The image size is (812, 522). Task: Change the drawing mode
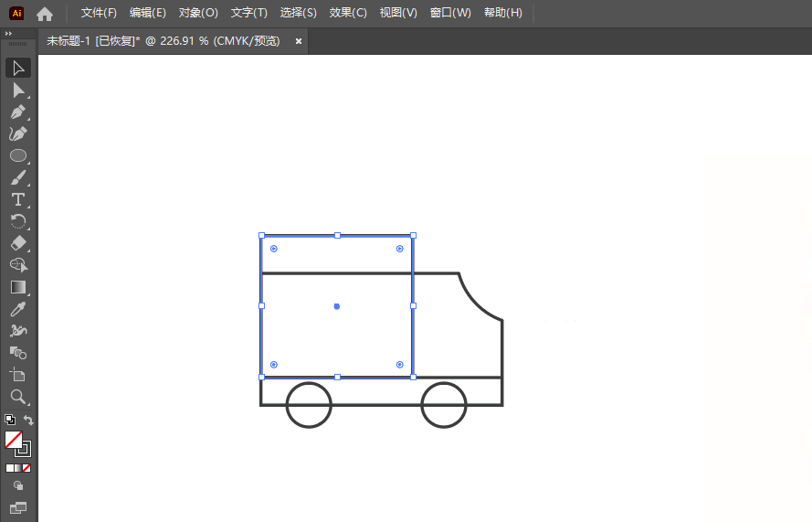(18, 485)
